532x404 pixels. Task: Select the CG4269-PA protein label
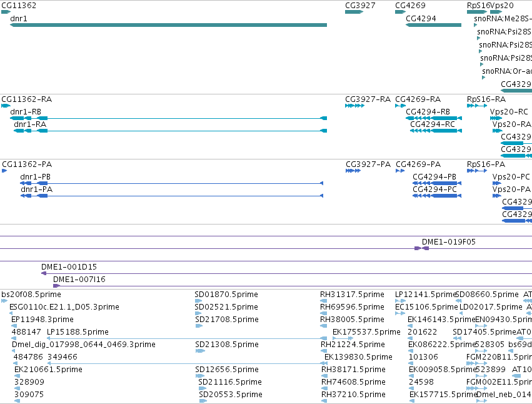click(x=418, y=164)
